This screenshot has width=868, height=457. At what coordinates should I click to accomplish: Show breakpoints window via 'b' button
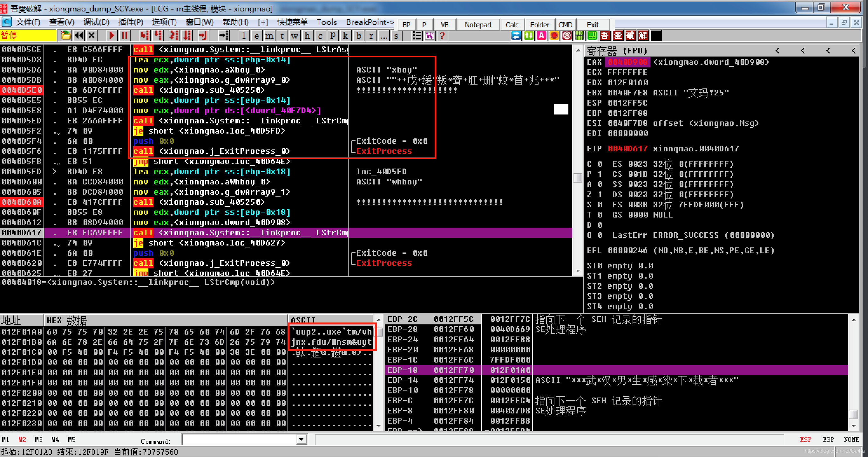[x=358, y=35]
